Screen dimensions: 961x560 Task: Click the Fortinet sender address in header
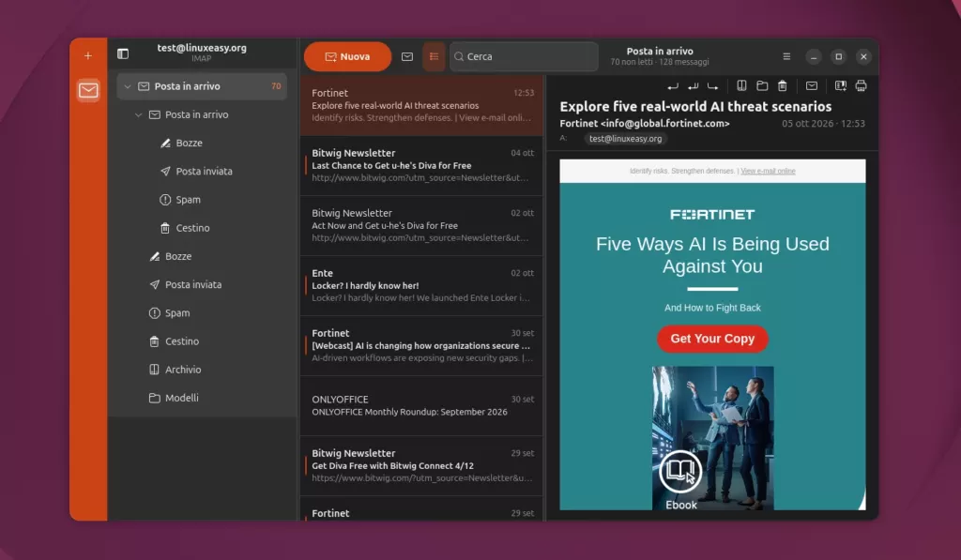click(x=645, y=123)
